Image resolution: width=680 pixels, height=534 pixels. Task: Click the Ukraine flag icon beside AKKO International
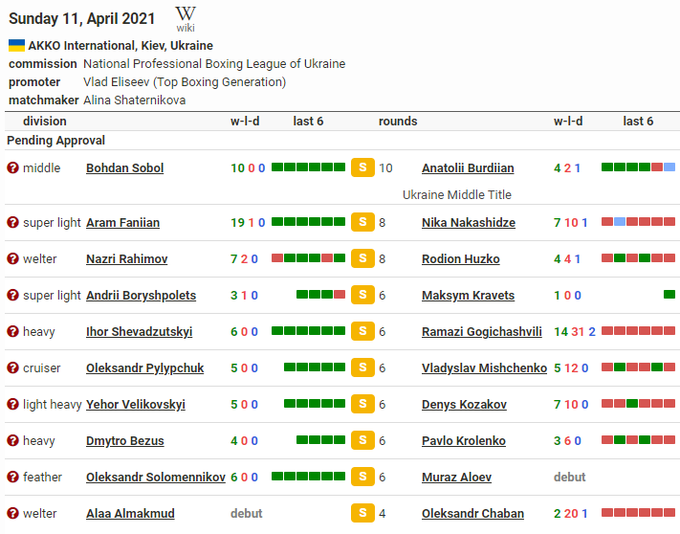(x=16, y=46)
